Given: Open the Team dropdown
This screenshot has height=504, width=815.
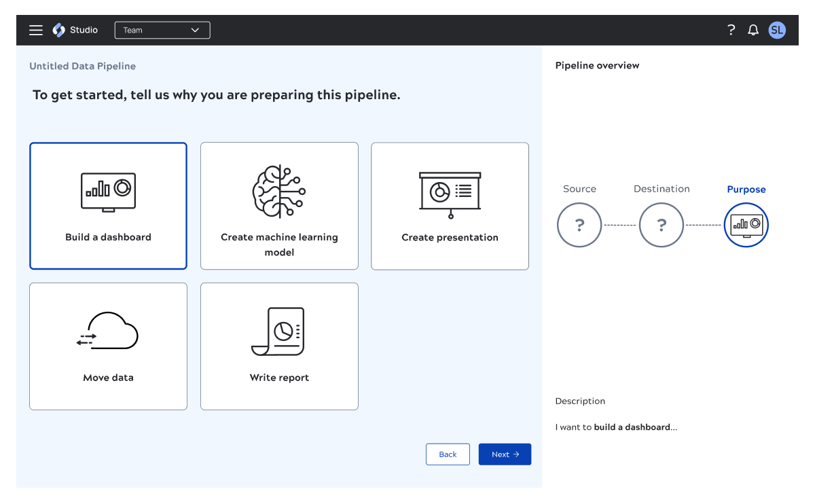Looking at the screenshot, I should (162, 30).
